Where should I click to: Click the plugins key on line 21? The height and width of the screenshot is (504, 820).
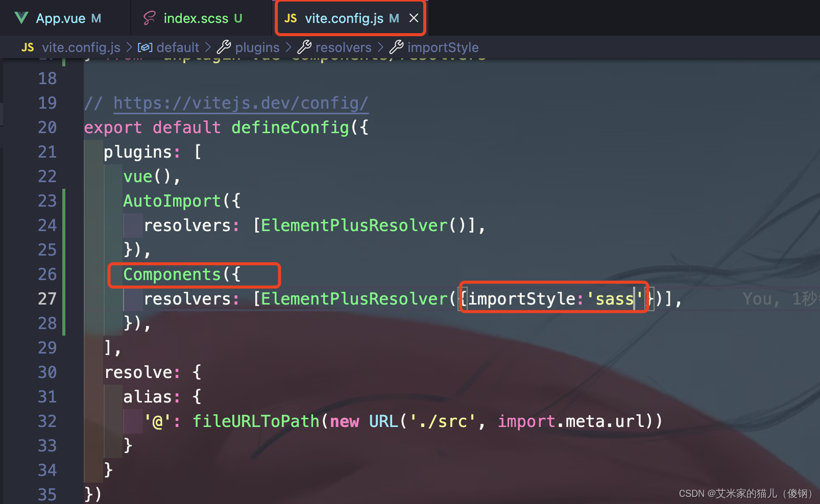[138, 152]
